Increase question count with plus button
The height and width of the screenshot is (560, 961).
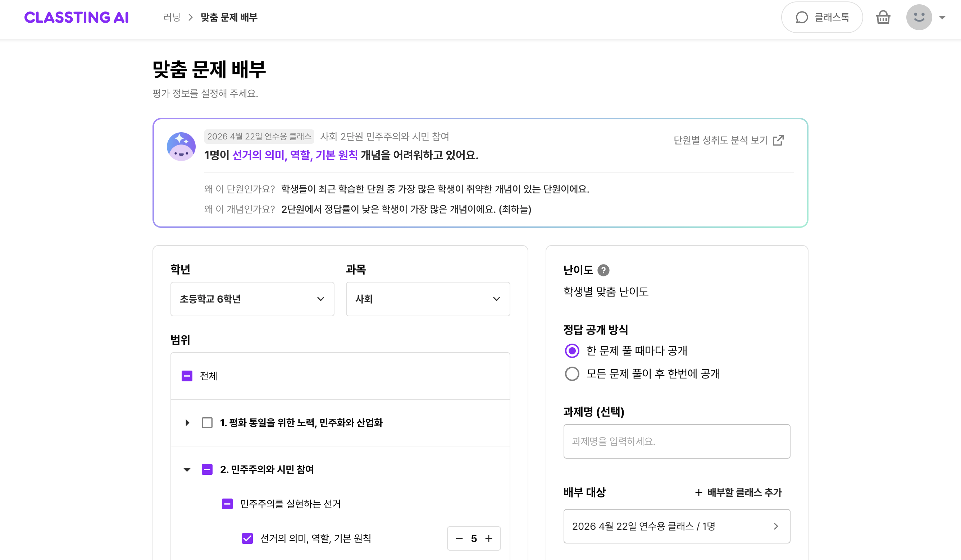[489, 538]
